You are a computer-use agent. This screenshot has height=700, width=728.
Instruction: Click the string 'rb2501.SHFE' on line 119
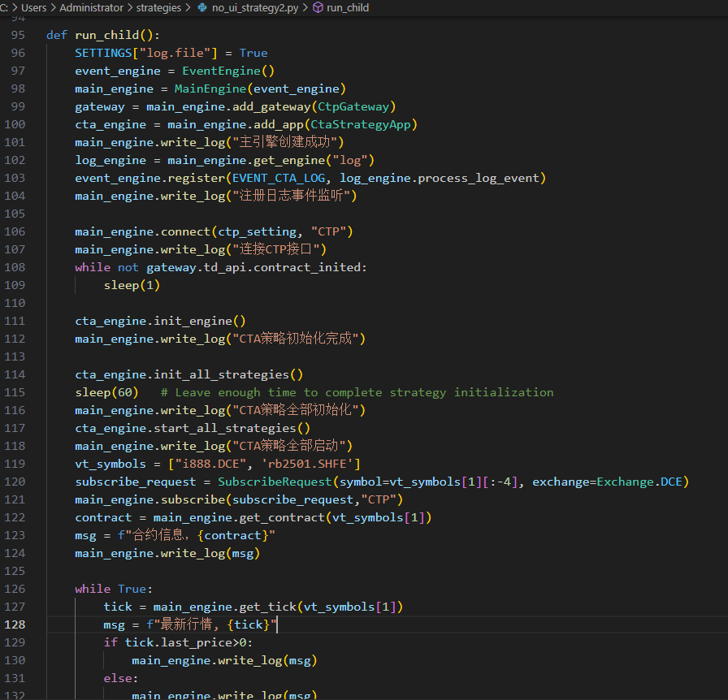click(307, 465)
